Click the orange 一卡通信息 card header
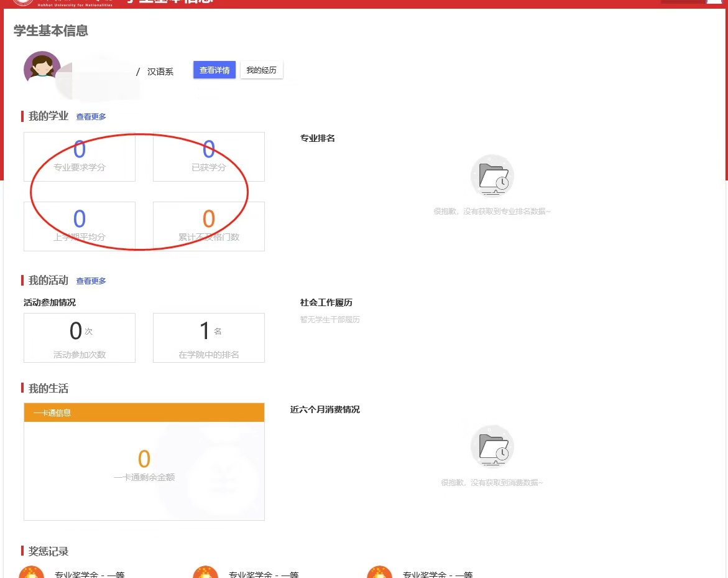The height and width of the screenshot is (578, 728). tap(144, 413)
